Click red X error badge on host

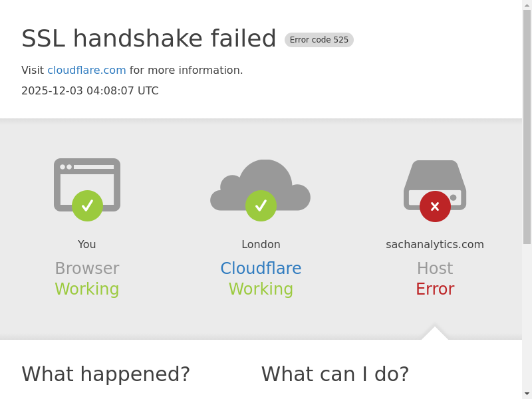click(435, 207)
